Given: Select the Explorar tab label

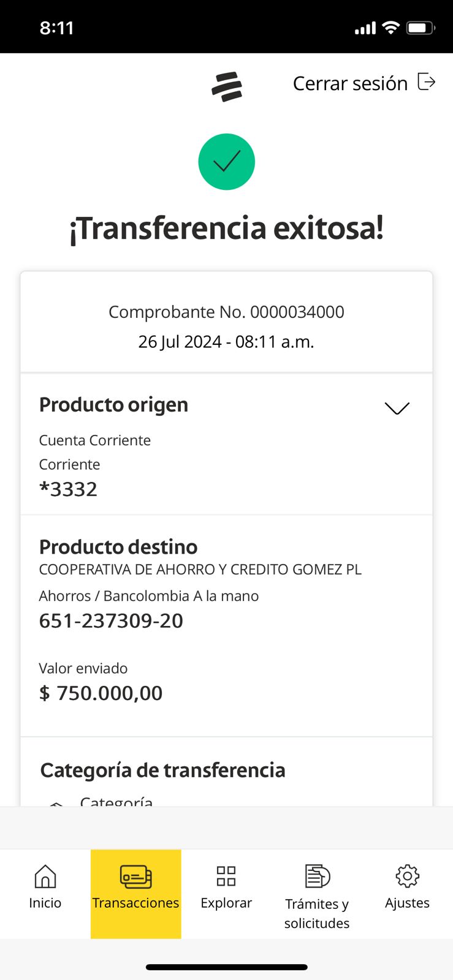Looking at the screenshot, I should pos(226,903).
